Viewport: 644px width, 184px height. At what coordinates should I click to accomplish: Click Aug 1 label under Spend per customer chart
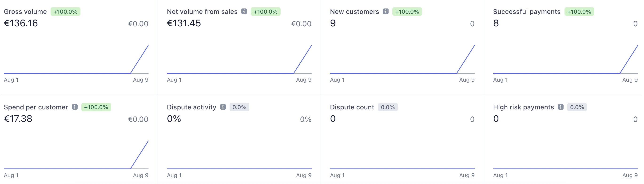11,175
